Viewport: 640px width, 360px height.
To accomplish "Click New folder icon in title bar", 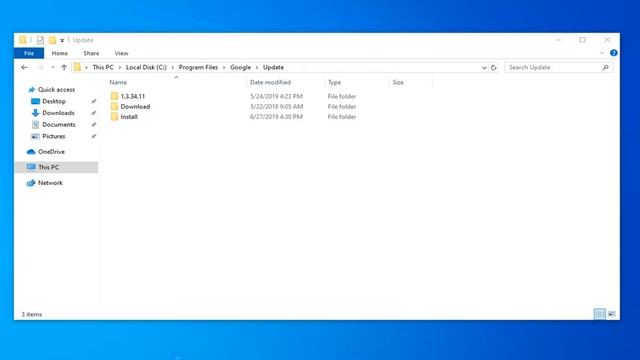I will (x=52, y=40).
